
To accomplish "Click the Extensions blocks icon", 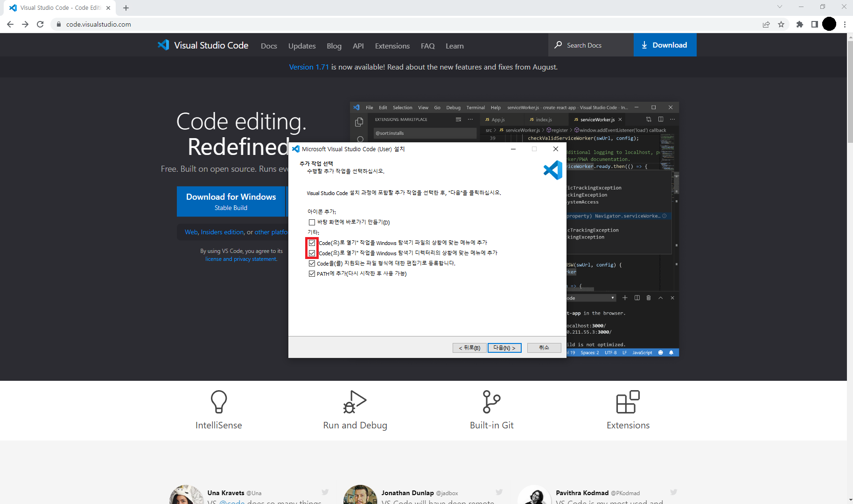I will 628,402.
